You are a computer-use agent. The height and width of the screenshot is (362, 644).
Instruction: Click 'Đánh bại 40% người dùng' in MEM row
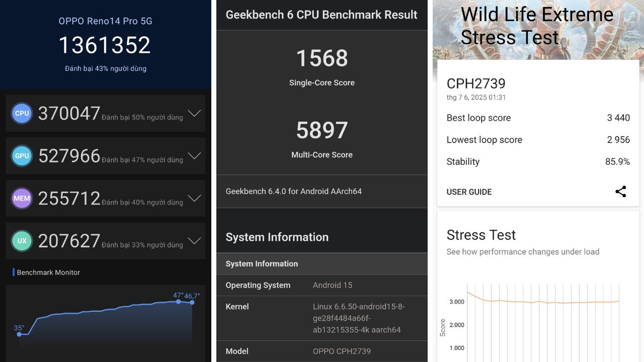point(142,203)
